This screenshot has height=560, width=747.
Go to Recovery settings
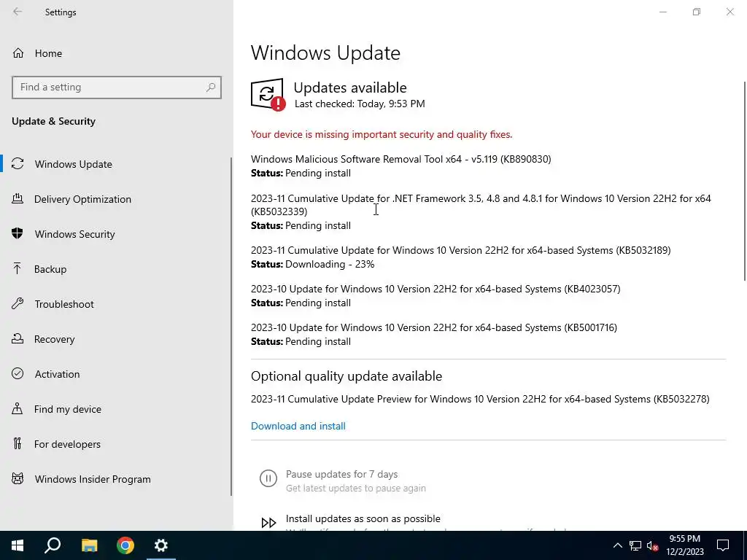pos(54,339)
